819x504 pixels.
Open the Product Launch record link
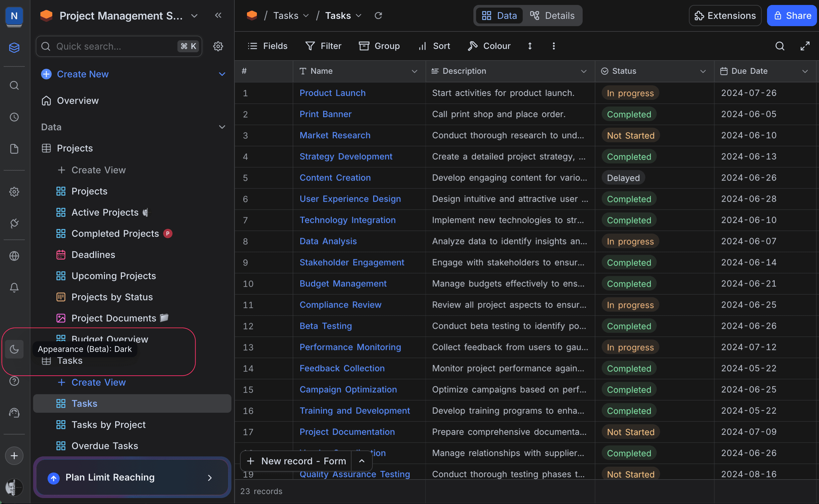point(332,93)
